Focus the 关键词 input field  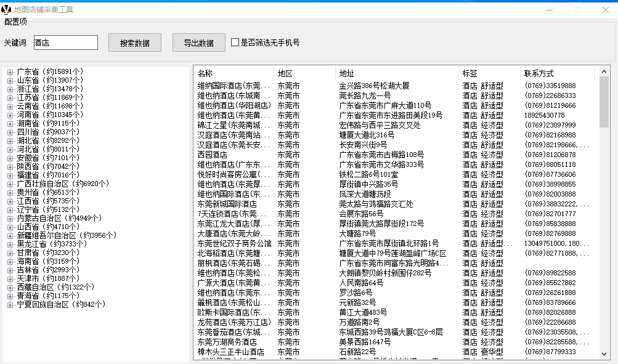[65, 42]
